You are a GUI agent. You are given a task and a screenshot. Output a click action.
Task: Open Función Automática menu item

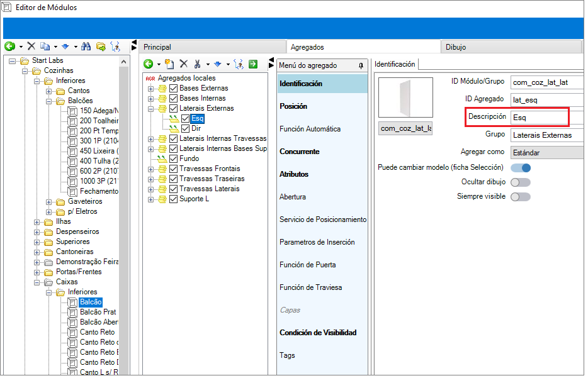pos(310,129)
